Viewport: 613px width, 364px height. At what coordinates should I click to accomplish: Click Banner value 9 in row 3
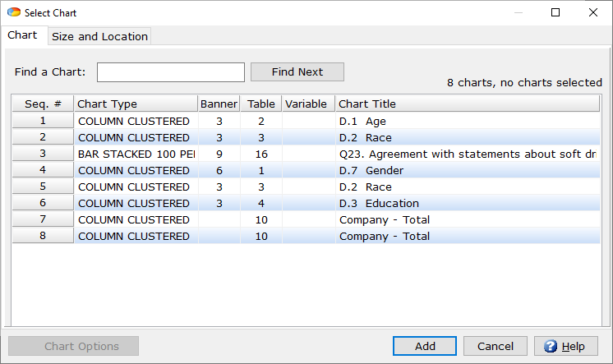[219, 154]
